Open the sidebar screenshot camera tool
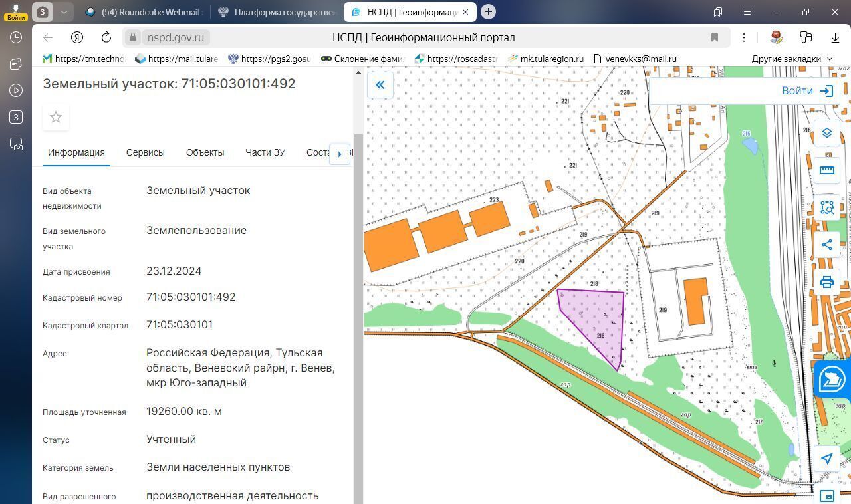Image resolution: width=851 pixels, height=504 pixels. pyautogui.click(x=16, y=144)
